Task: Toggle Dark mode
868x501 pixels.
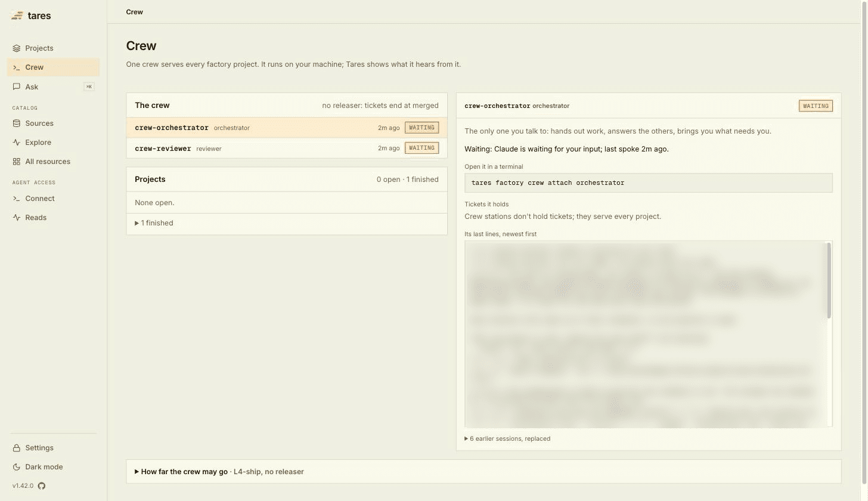Action: pyautogui.click(x=53, y=467)
